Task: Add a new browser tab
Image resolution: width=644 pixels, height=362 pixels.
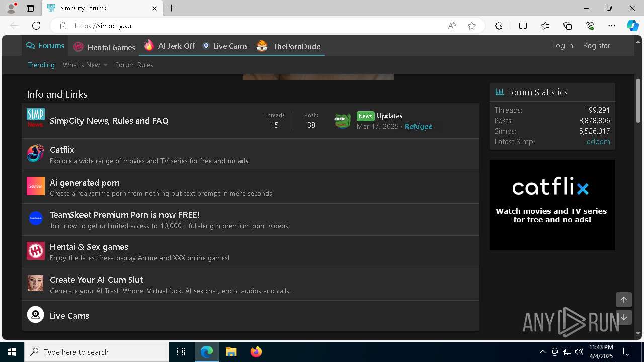Action: pos(172,8)
